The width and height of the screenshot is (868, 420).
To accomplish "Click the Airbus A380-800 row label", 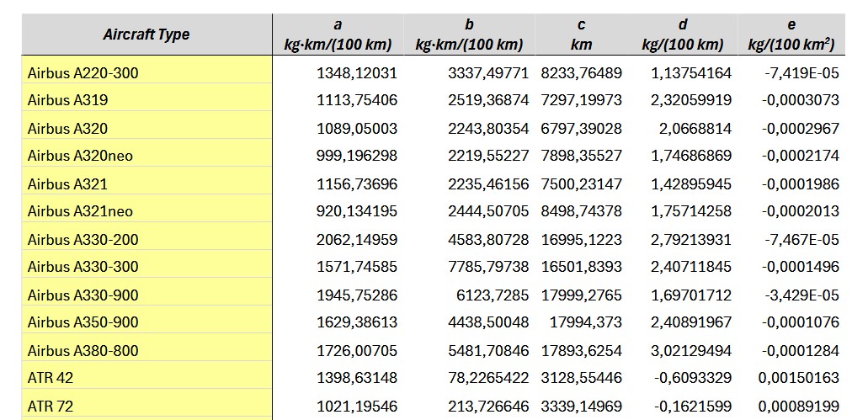I will [x=146, y=351].
